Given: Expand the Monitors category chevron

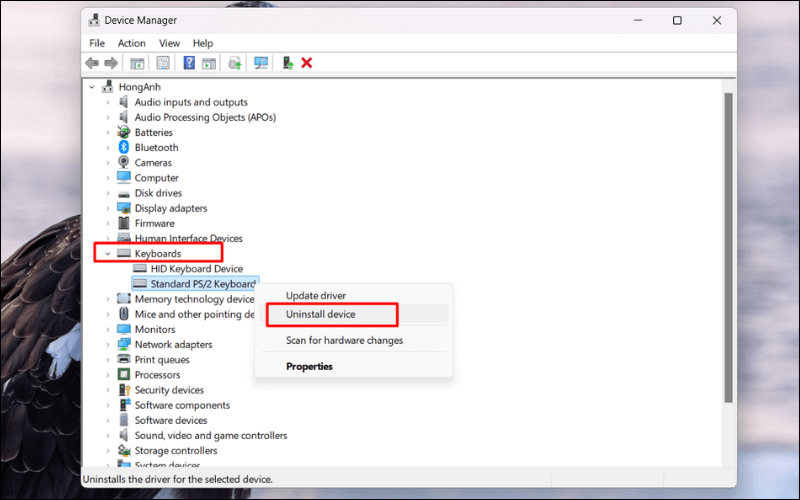Looking at the screenshot, I should pyautogui.click(x=108, y=330).
